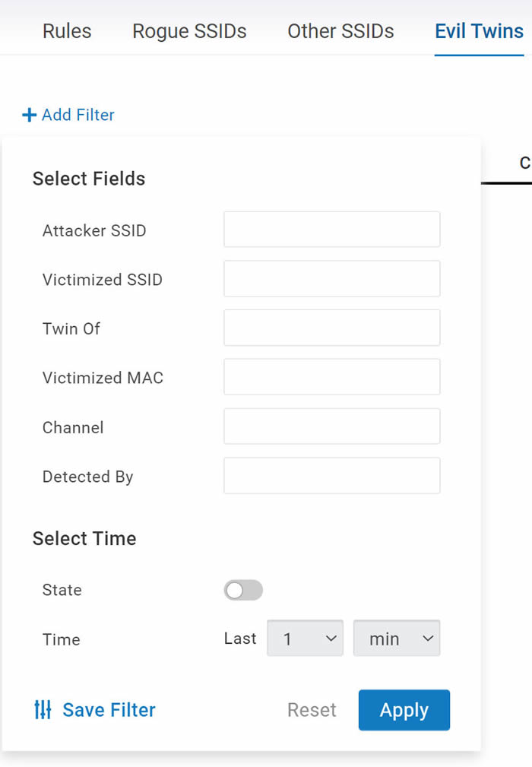The width and height of the screenshot is (532, 767).
Task: Click the Reset button
Action: pyautogui.click(x=312, y=710)
